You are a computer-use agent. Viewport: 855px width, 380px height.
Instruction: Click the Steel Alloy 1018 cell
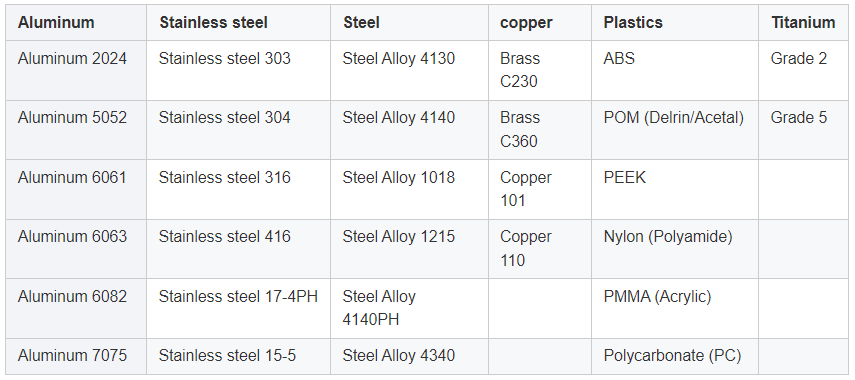[x=410, y=190]
